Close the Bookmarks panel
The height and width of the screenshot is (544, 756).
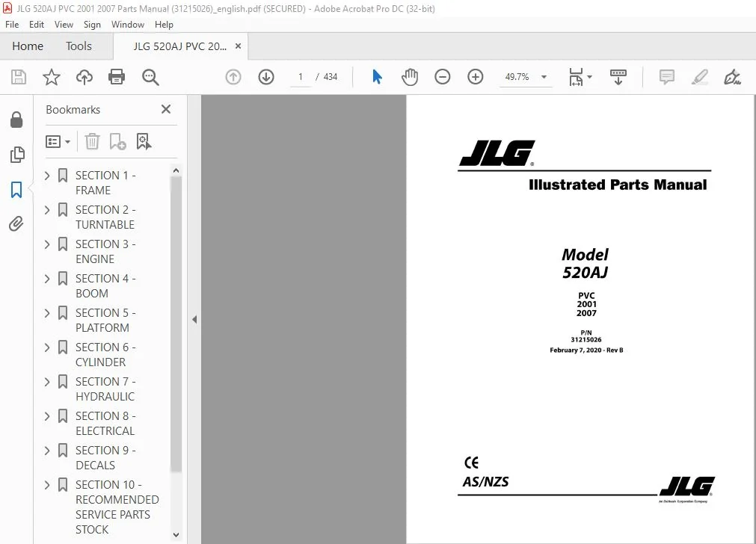pos(166,109)
